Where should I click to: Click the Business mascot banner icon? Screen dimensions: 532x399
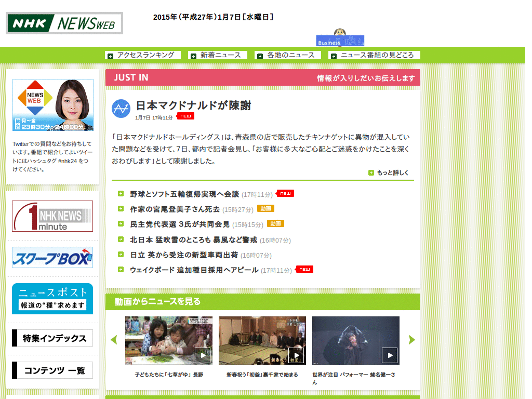tap(340, 37)
